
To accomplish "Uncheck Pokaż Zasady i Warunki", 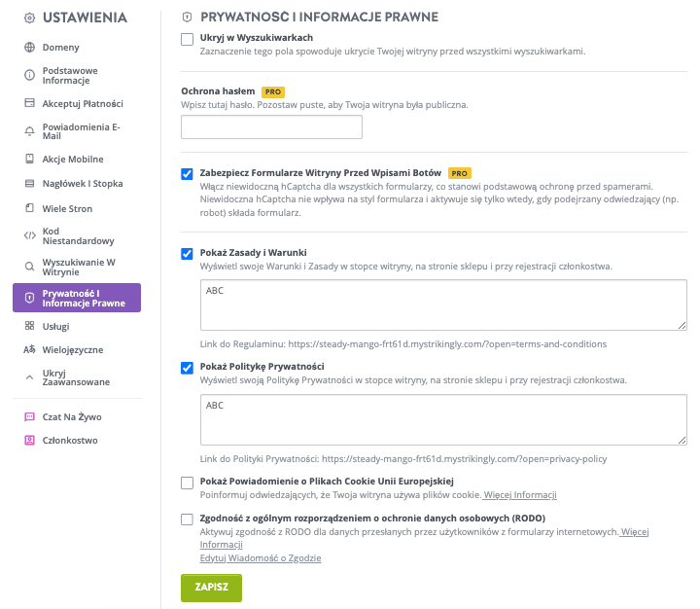I will click(188, 254).
